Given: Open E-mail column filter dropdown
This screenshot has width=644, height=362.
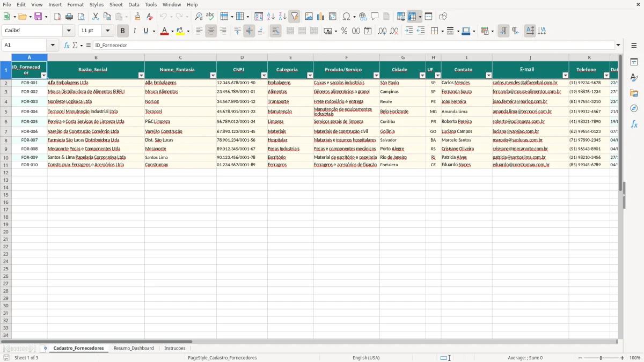Looking at the screenshot, I should coord(566,76).
